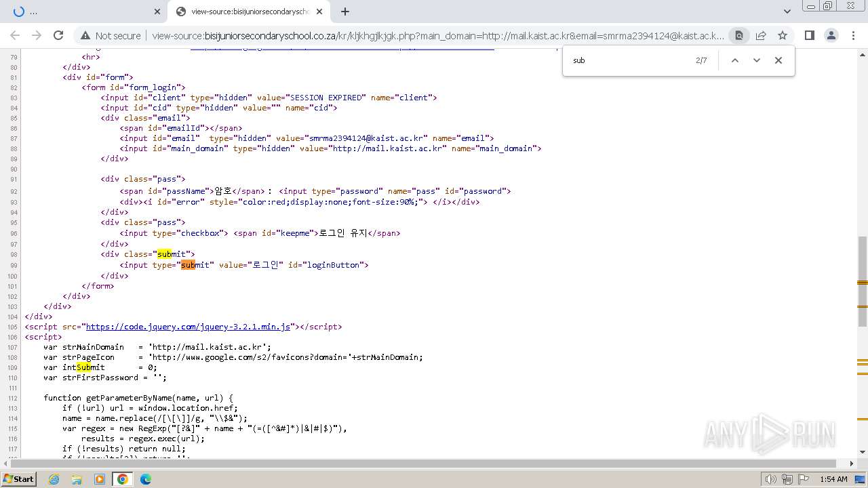Viewport: 868px width, 488px height.
Task: Click the volume speaker tray icon
Action: (770, 479)
